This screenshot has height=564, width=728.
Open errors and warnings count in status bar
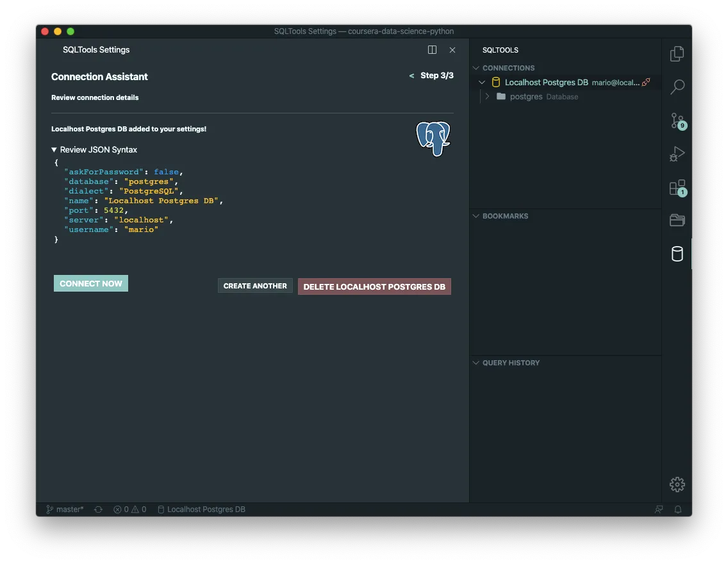(x=130, y=510)
